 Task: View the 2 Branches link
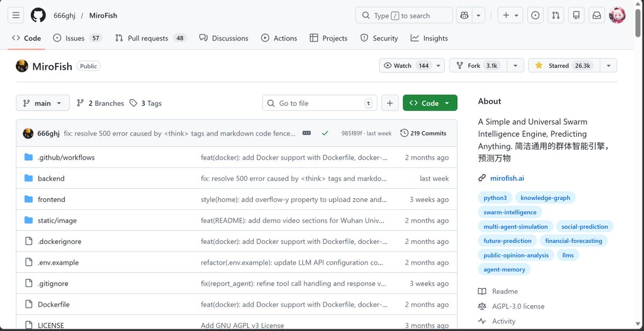tap(100, 103)
